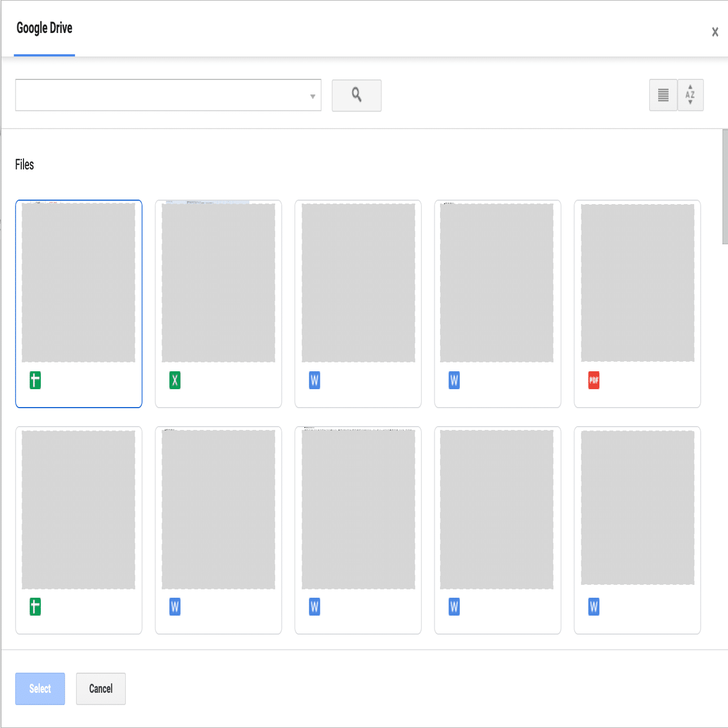This screenshot has width=728, height=728.
Task: Open the A-Z sort options
Action: click(690, 95)
